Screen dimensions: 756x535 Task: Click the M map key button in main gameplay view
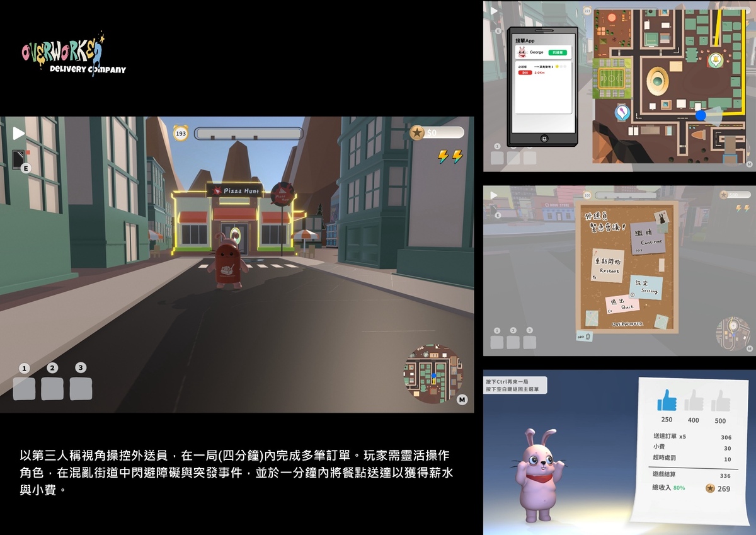pyautogui.click(x=462, y=400)
